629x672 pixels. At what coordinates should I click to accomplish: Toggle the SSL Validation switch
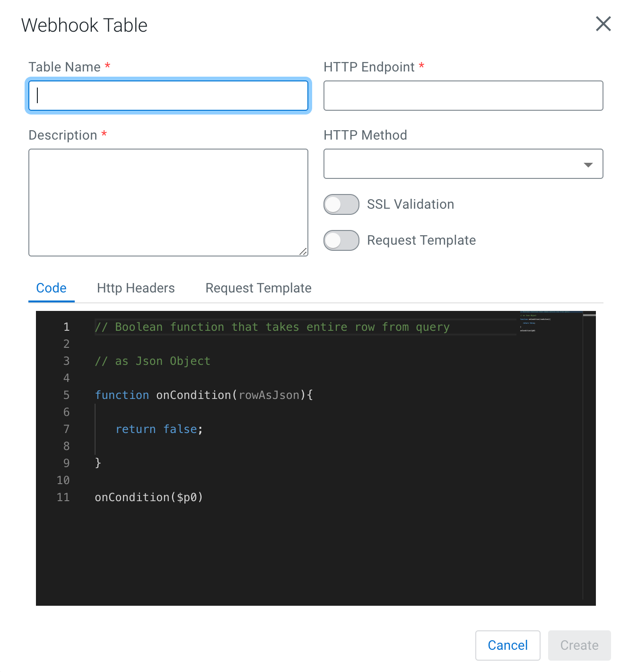pyautogui.click(x=341, y=204)
